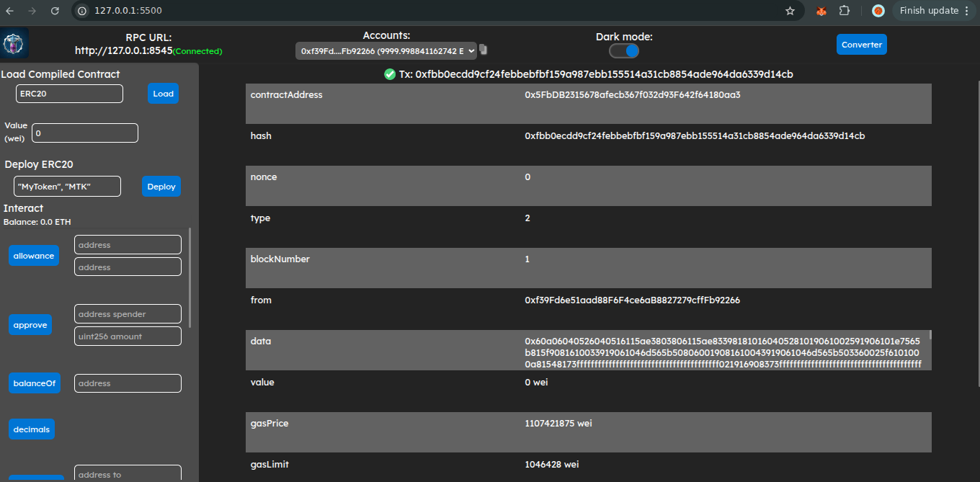980x482 pixels.
Task: Open the browser extensions puzzle icon
Action: pyautogui.click(x=845, y=11)
